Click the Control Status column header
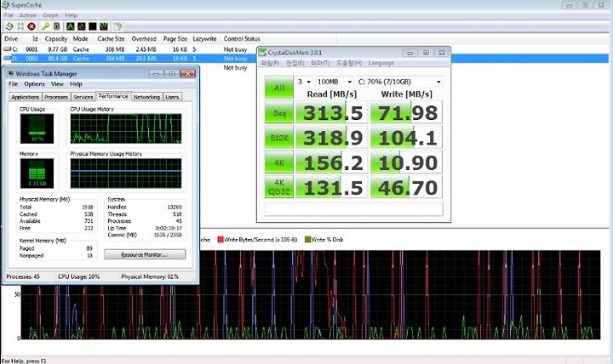 (x=242, y=38)
